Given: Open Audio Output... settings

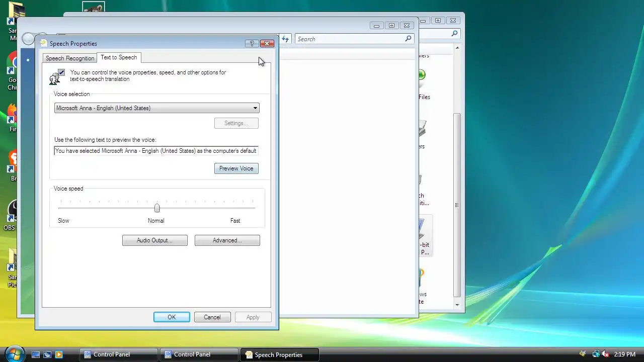Looking at the screenshot, I should [x=154, y=240].
